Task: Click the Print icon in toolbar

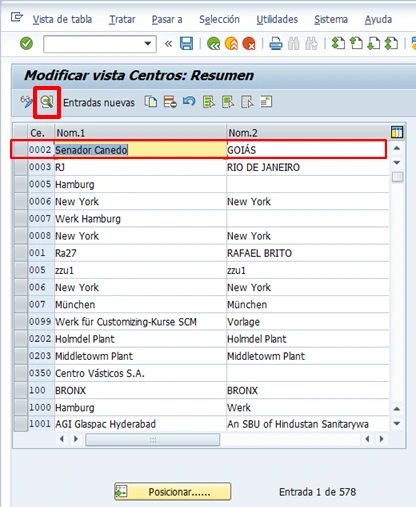Action: pos(276,44)
